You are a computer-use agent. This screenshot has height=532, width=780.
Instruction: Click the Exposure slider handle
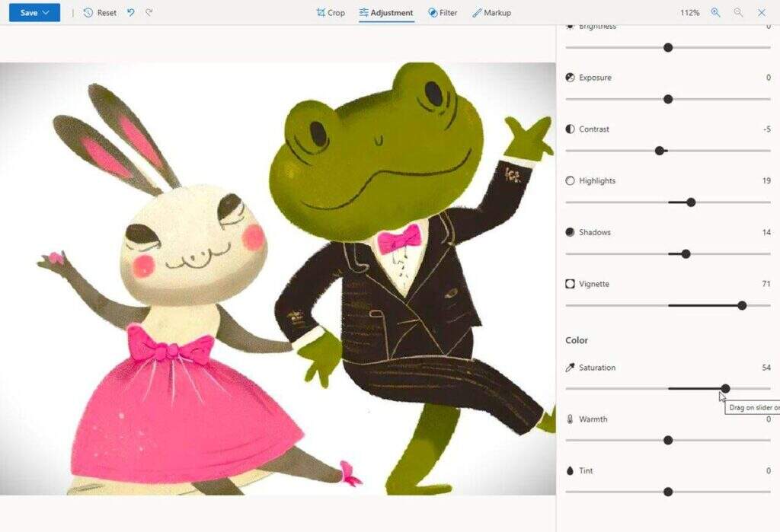coord(668,100)
